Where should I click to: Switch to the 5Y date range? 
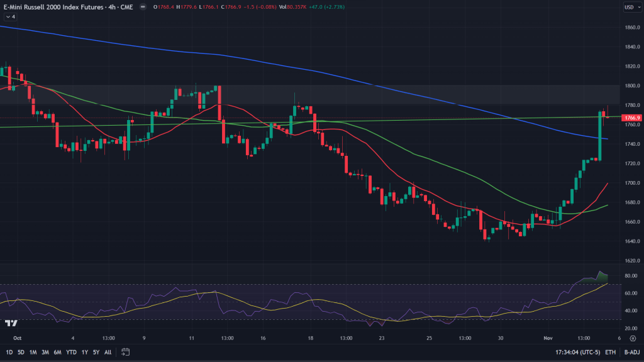pyautogui.click(x=96, y=352)
